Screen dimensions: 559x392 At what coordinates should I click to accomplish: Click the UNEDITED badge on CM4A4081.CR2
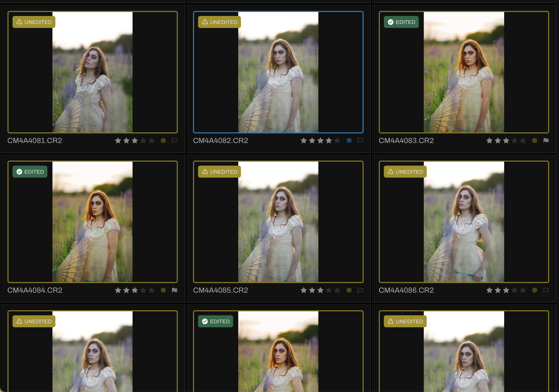pos(34,22)
